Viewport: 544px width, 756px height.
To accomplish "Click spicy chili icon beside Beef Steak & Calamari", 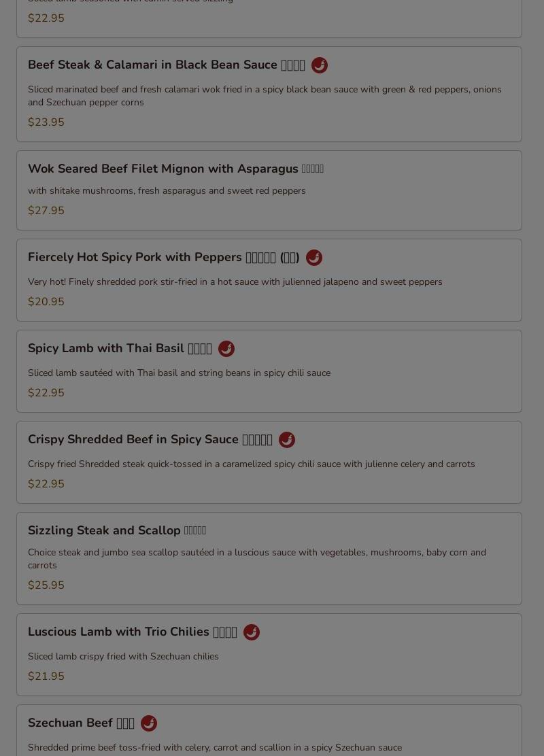I will pos(320,65).
